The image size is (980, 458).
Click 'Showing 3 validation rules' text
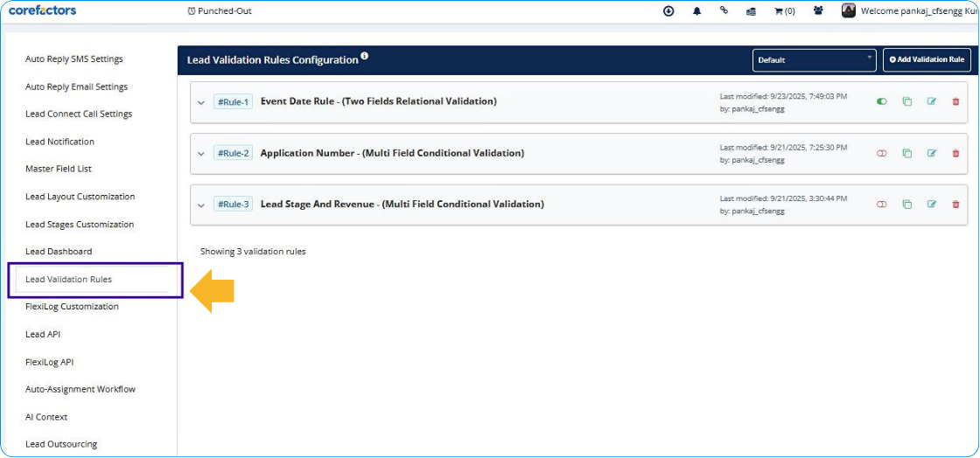(253, 252)
